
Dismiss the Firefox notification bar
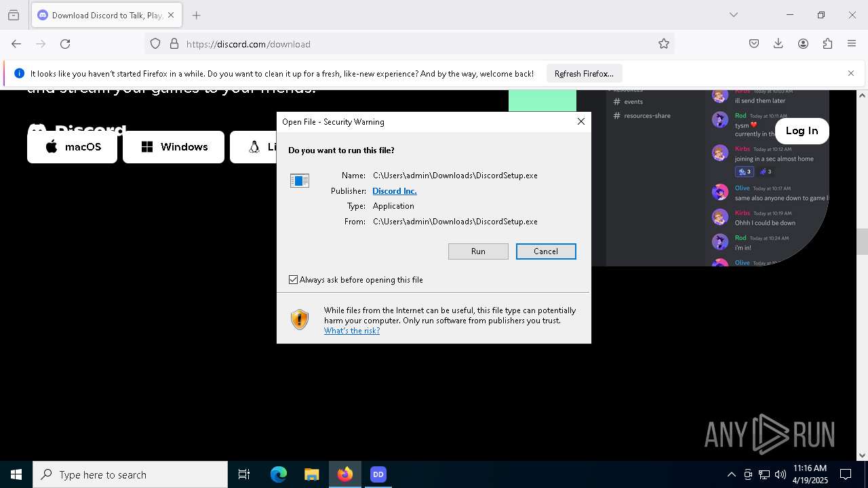pos(851,73)
